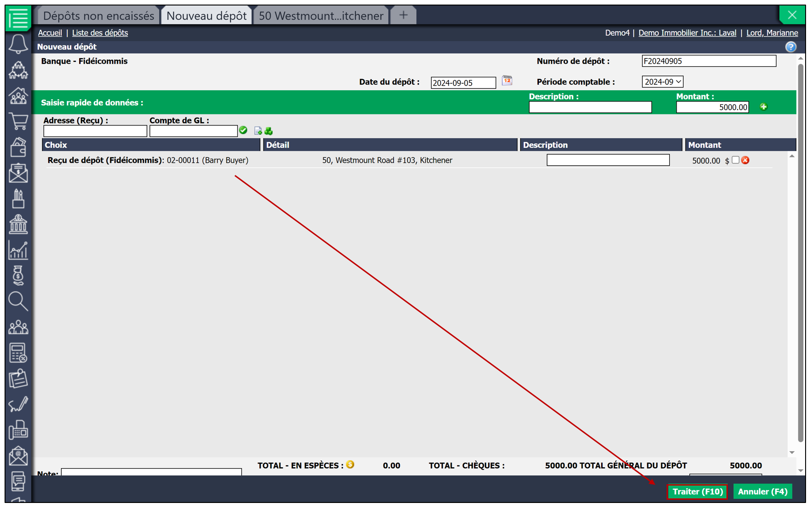
Task: Open the help question mark icon
Action: coord(790,47)
